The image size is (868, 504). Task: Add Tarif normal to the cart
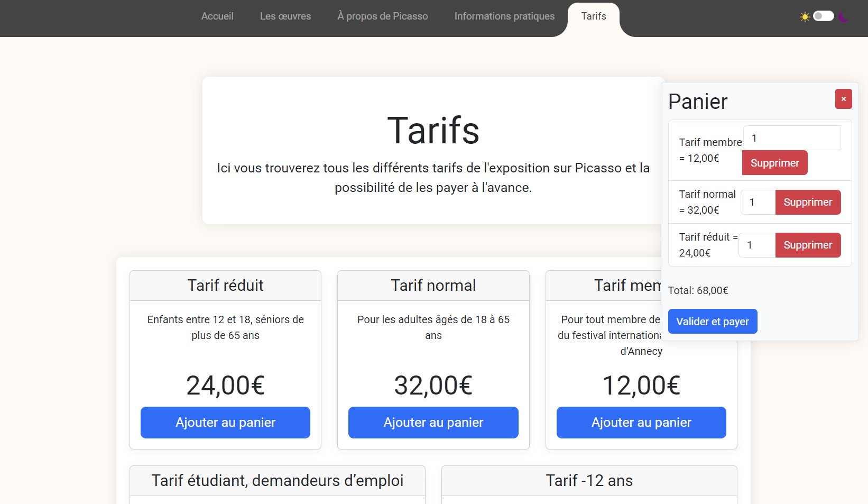pos(433,423)
